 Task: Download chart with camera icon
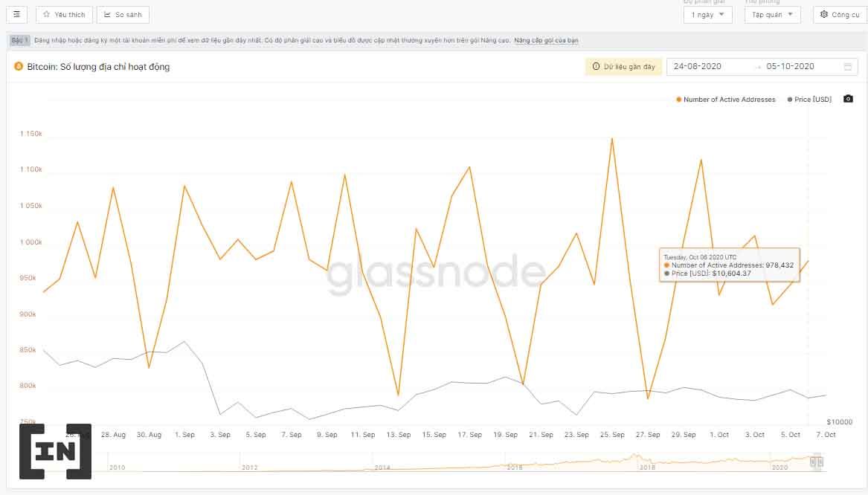848,99
